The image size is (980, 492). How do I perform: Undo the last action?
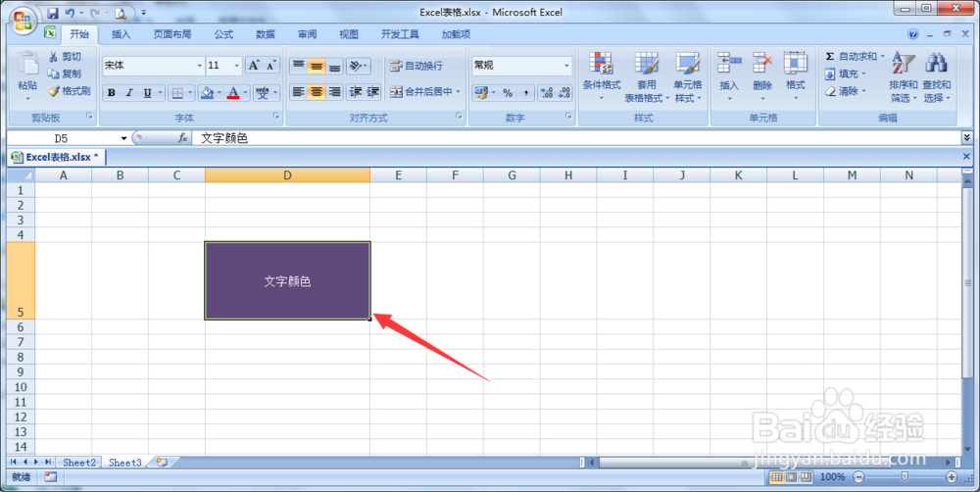pos(70,13)
